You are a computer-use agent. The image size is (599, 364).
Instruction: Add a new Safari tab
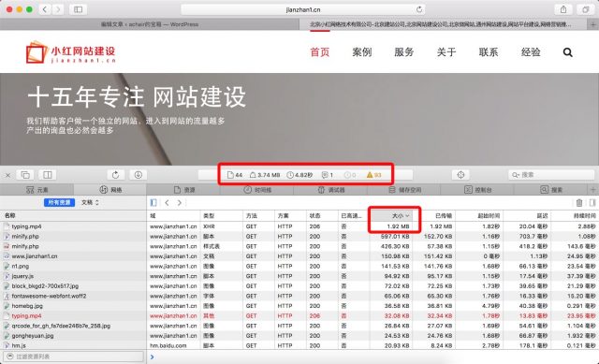[x=592, y=24]
